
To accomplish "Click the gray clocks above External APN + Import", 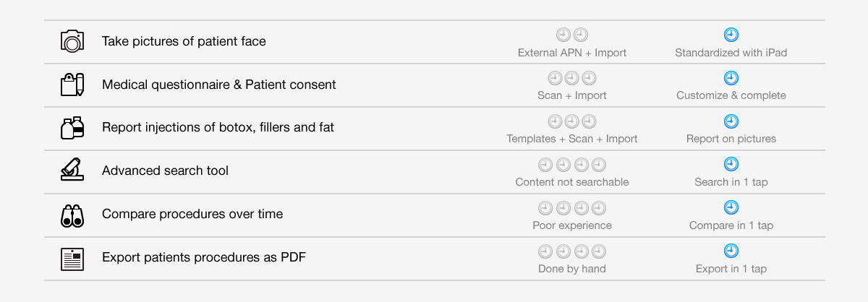I will [572, 35].
